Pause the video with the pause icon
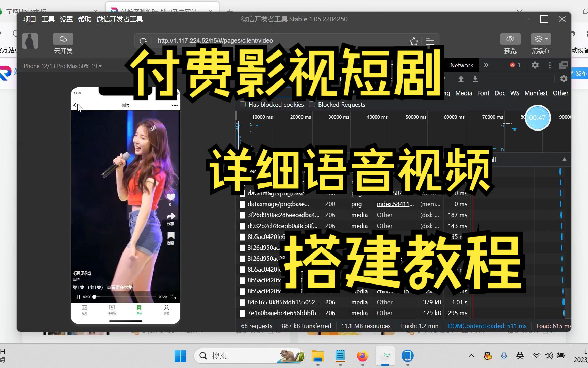Screen dimensions: 588x368 pos(78,297)
